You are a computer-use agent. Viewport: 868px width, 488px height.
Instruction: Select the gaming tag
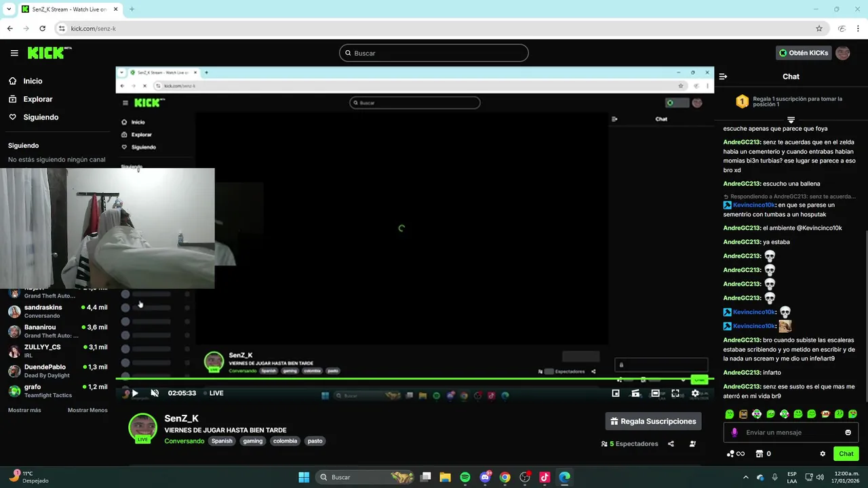coord(253,441)
